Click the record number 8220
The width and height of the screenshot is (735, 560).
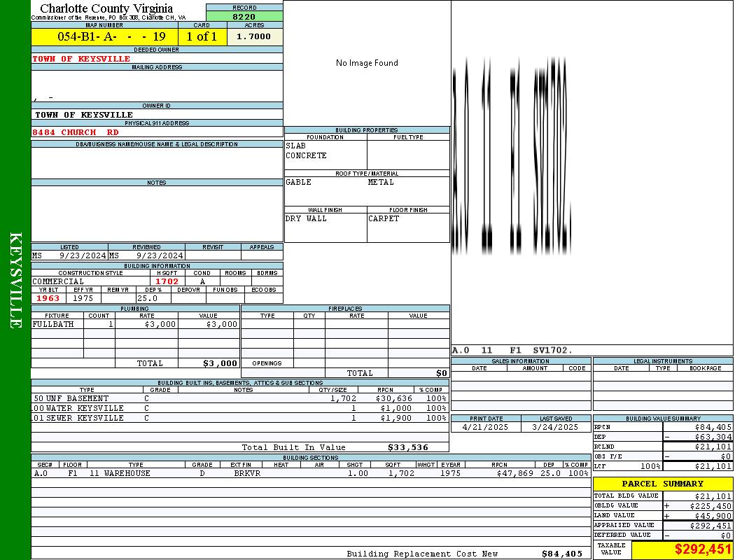pos(244,16)
